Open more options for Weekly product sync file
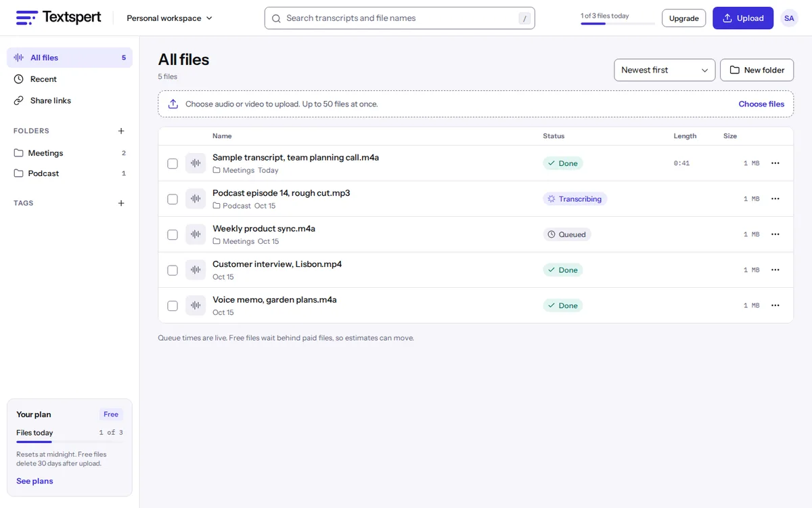812x508 pixels. (775, 234)
